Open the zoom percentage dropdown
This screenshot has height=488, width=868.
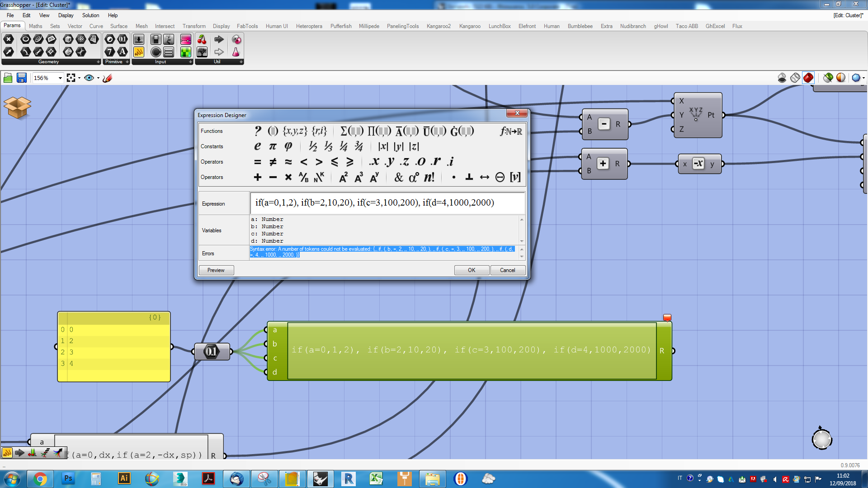coord(60,78)
